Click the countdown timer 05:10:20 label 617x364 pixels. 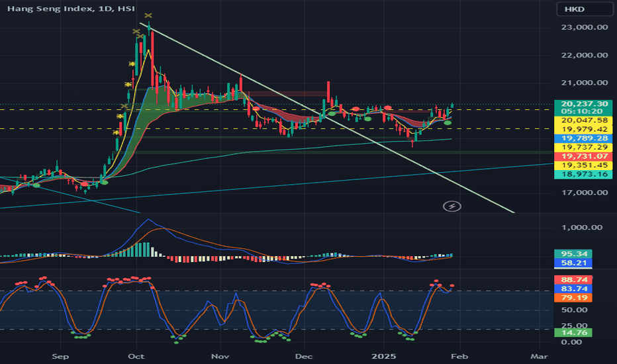pos(582,112)
